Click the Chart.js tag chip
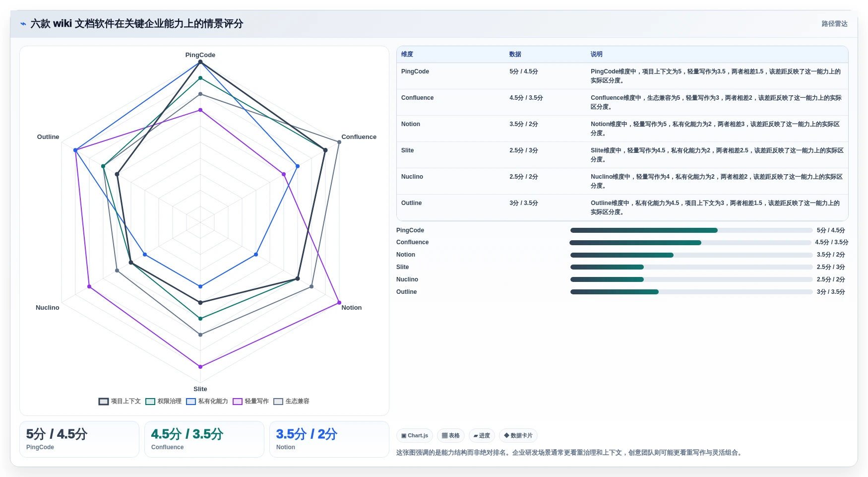 pos(415,436)
